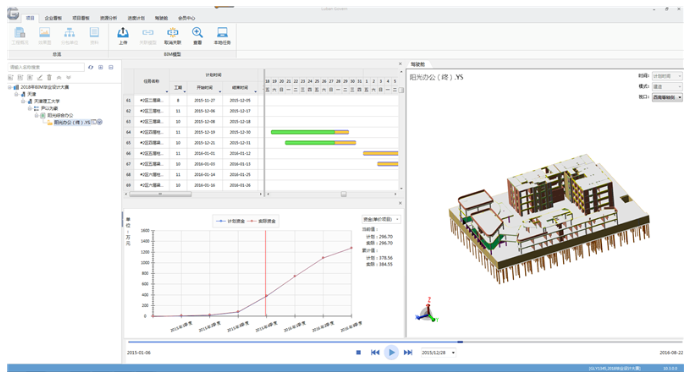This screenshot has width=692, height=377.
Task: Click the name search field above the project tree
Action: pyautogui.click(x=46, y=67)
